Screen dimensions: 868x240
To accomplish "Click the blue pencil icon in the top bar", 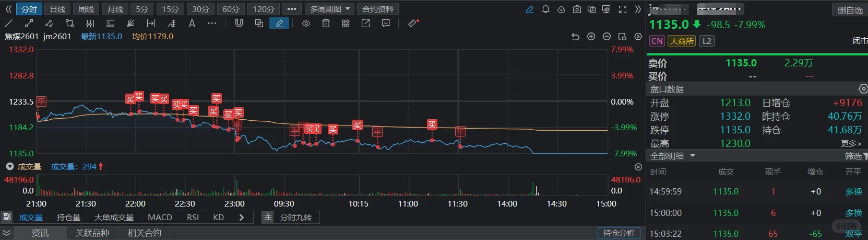I will [530, 9].
